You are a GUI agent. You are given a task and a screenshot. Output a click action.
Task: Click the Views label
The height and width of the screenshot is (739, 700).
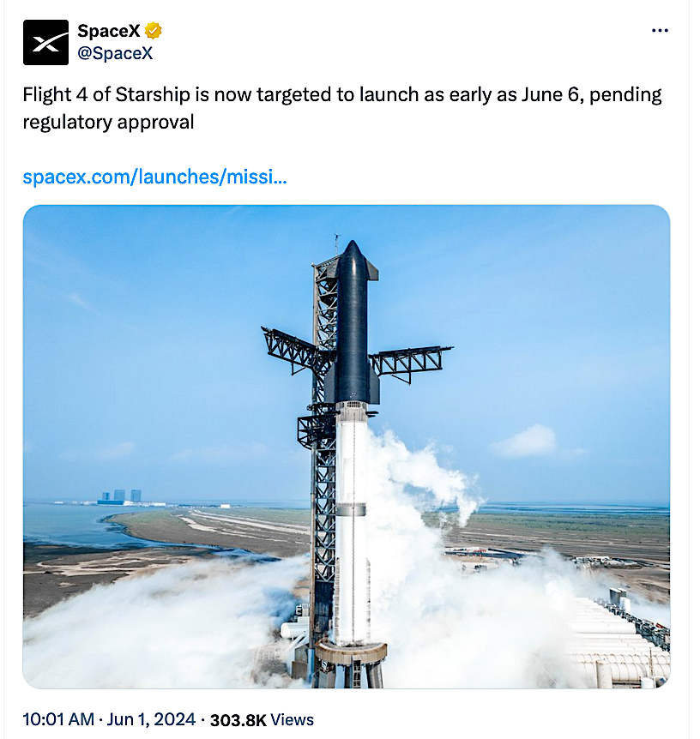tap(293, 719)
